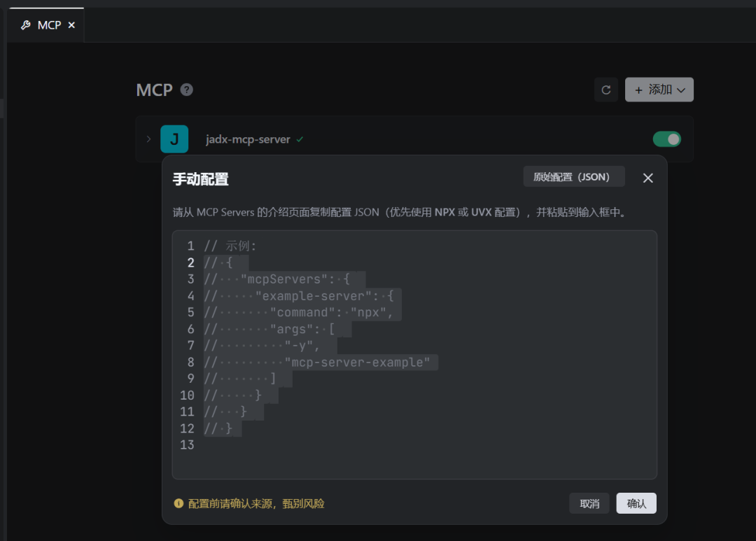Image resolution: width=756 pixels, height=541 pixels.
Task: Click the jadx-mcp-server name text
Action: (x=248, y=139)
